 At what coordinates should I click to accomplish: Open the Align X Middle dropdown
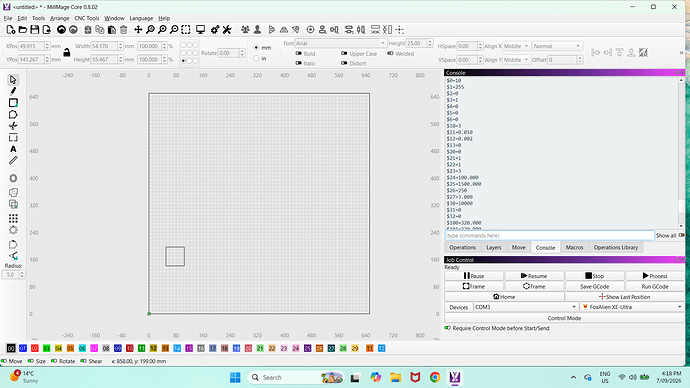(x=516, y=46)
